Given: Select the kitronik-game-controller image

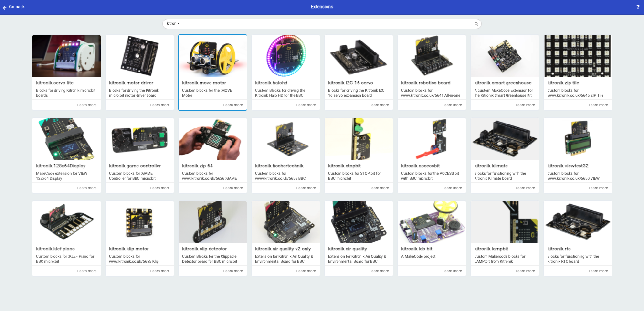Looking at the screenshot, I should coord(140,139).
